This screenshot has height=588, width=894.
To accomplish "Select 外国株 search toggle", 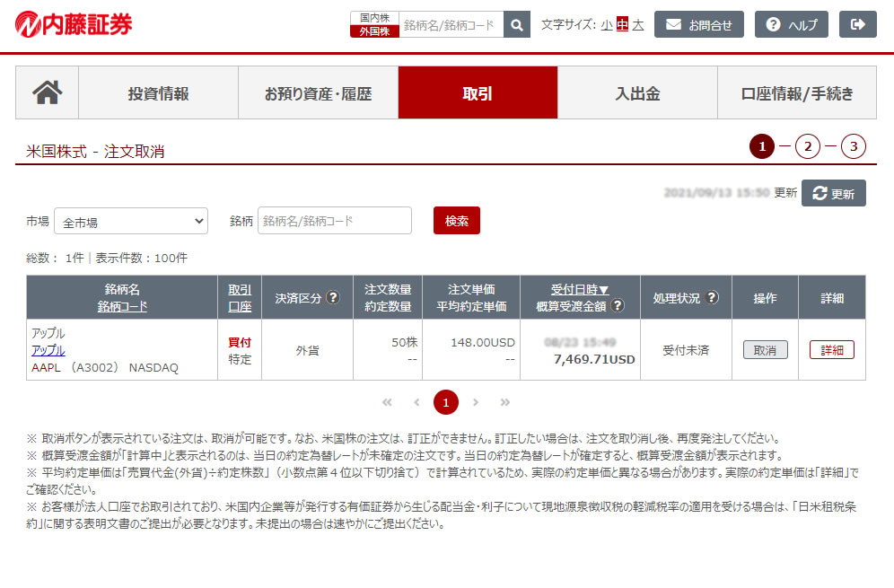I will pyautogui.click(x=374, y=31).
